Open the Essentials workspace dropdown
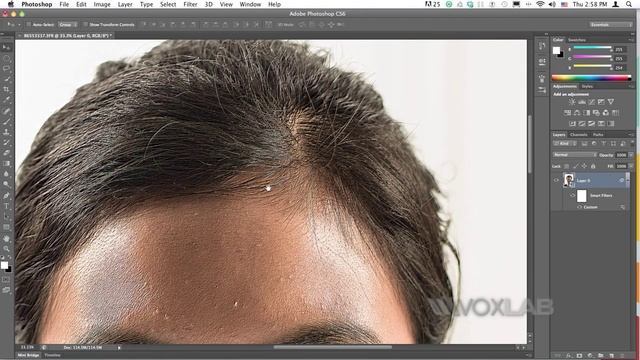The height and width of the screenshot is (360, 640). [611, 24]
